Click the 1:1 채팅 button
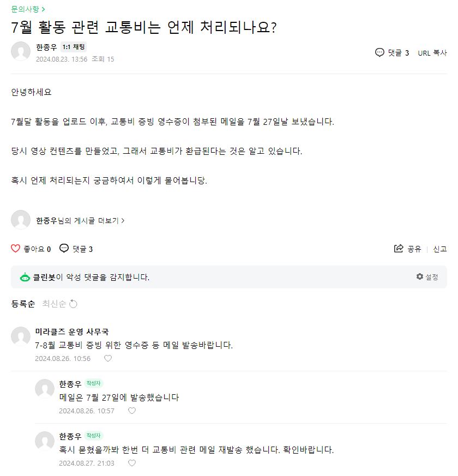The height and width of the screenshot is (476, 458). [74, 47]
